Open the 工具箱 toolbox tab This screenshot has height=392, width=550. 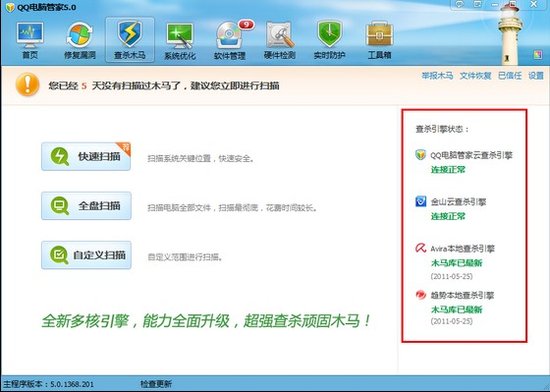379,40
